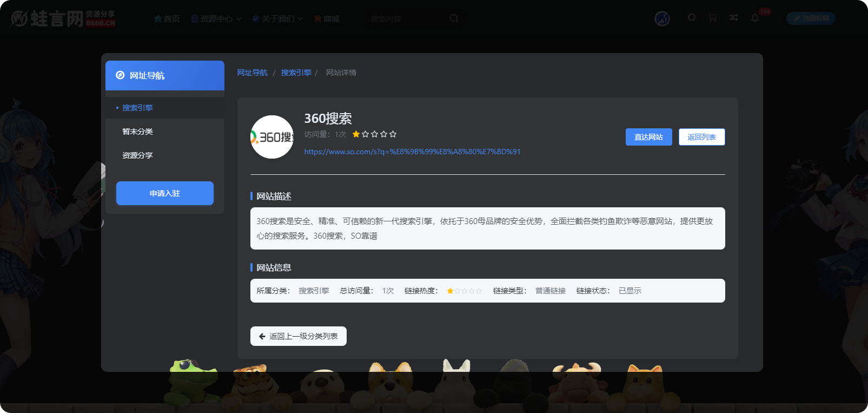This screenshot has height=413, width=868.
Task: Expand the 资源中心 dropdown menu
Action: point(216,19)
